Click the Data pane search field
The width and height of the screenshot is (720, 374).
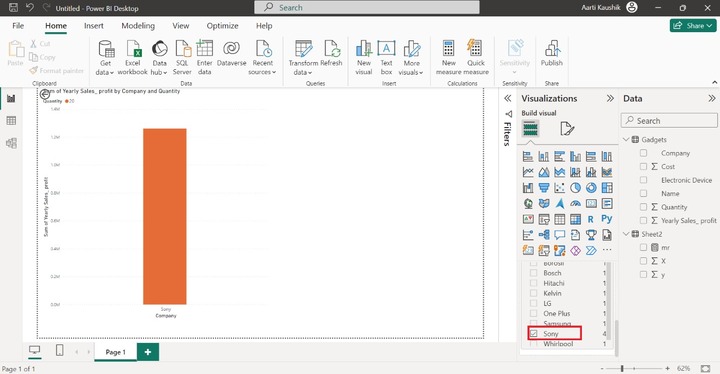669,121
